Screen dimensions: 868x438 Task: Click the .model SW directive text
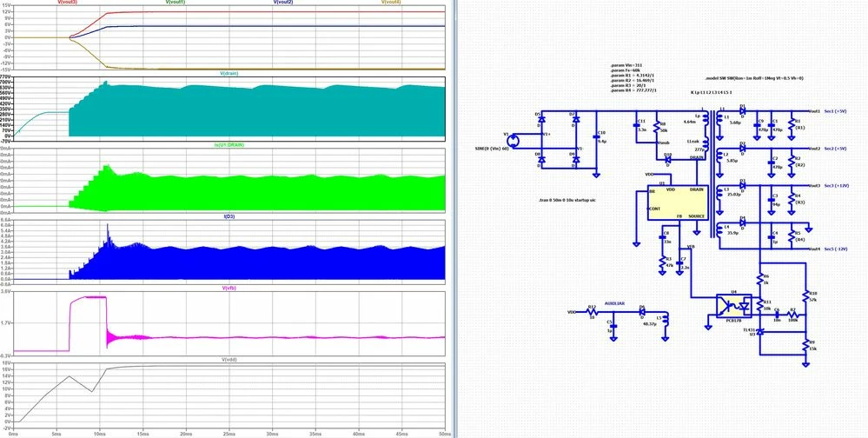(755, 78)
